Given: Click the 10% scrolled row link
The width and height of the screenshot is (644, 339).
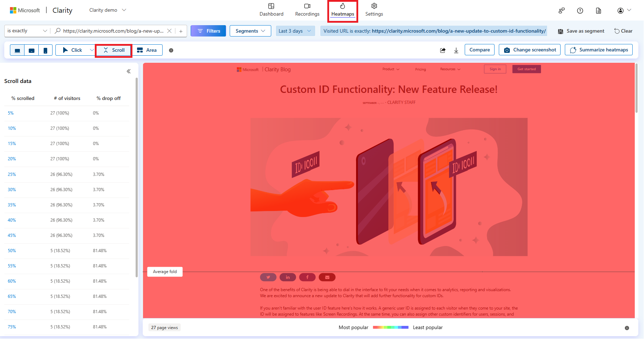Looking at the screenshot, I should pyautogui.click(x=12, y=128).
